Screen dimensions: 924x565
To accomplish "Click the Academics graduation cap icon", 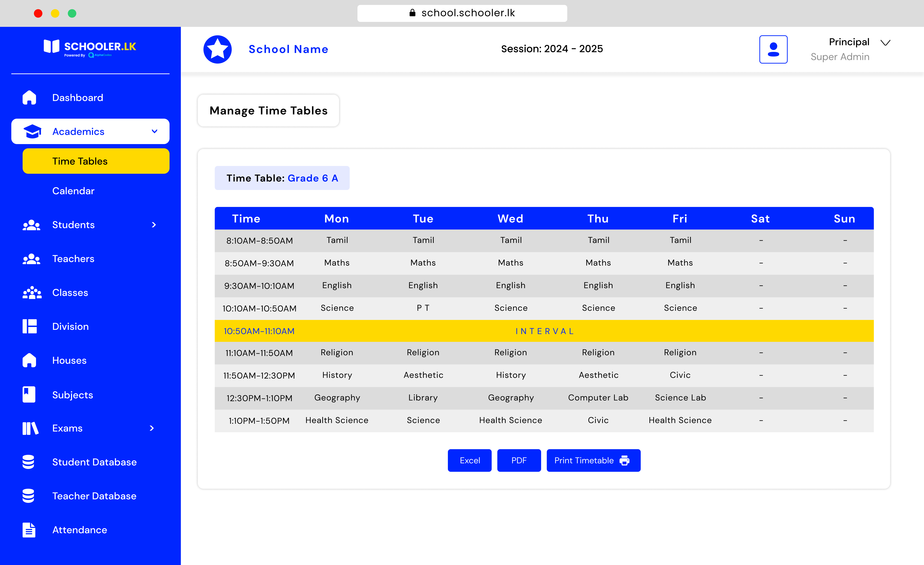I will (x=32, y=131).
